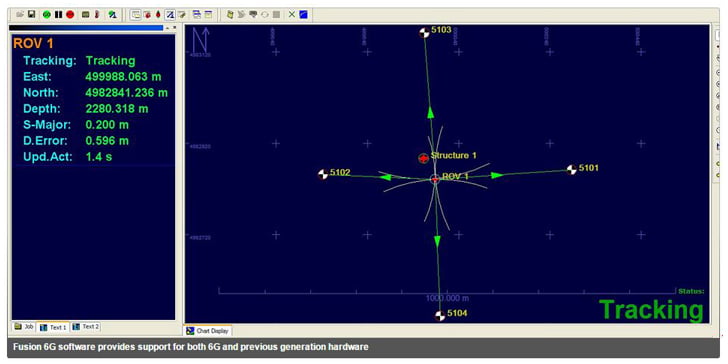Select the Chart Display tab
The height and width of the screenshot is (364, 728).
point(207,331)
